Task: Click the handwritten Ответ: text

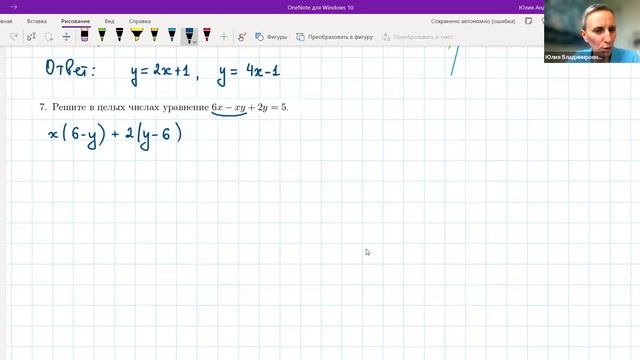Action: [70, 68]
